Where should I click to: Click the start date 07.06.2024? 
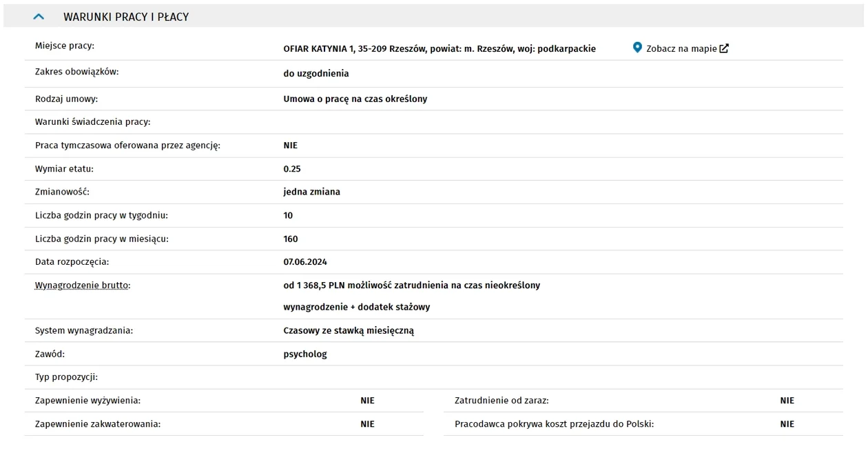tap(305, 262)
